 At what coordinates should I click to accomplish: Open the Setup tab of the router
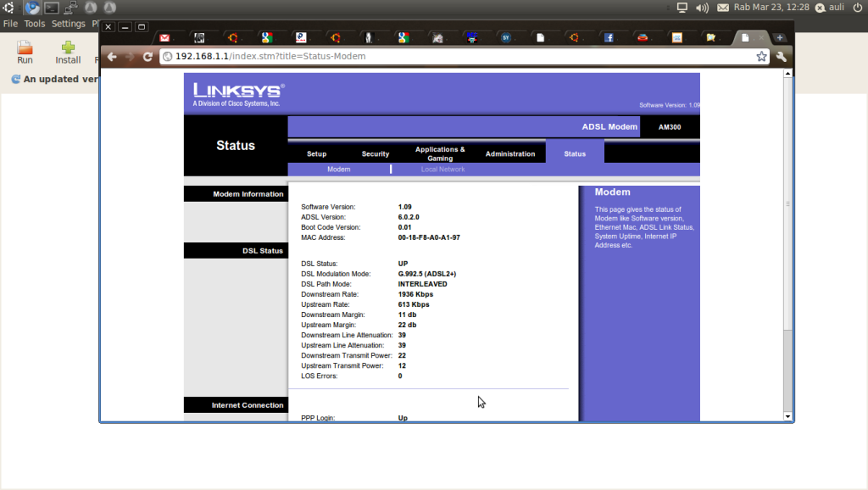click(317, 154)
